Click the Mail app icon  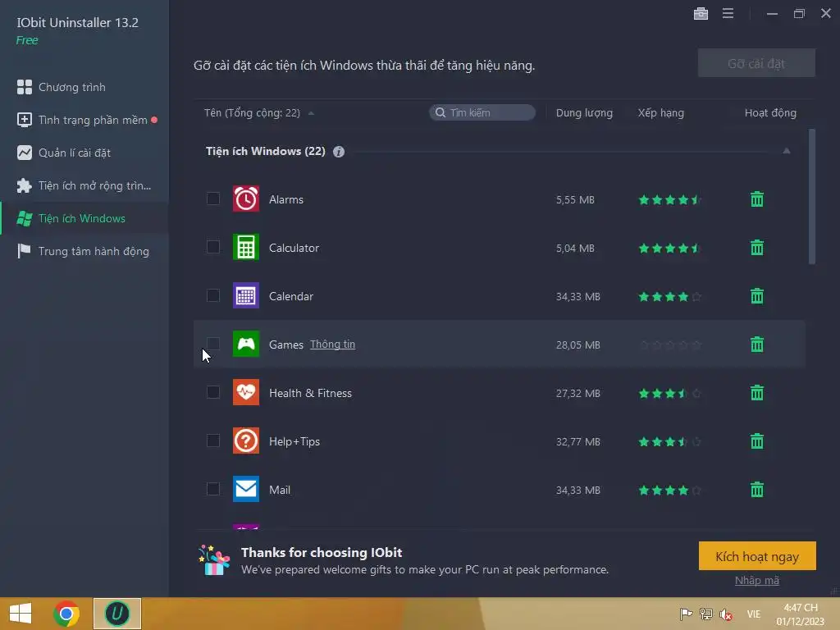(x=246, y=489)
